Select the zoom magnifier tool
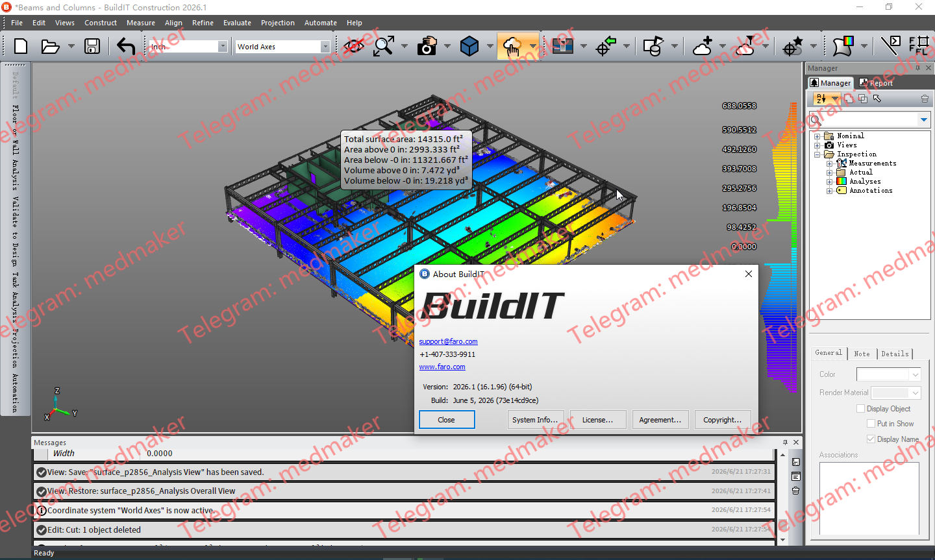This screenshot has height=560, width=935. tap(384, 46)
